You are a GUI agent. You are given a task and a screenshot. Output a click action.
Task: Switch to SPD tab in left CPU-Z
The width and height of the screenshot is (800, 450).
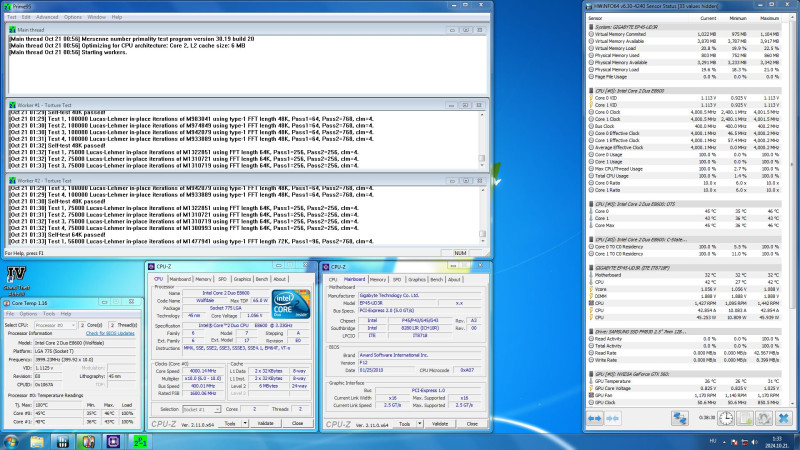click(x=222, y=279)
